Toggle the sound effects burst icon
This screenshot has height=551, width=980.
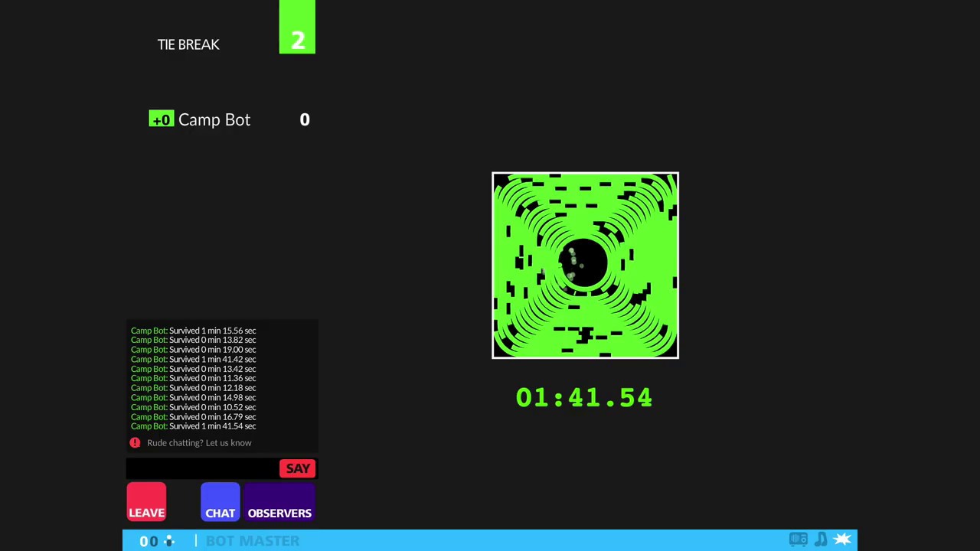point(842,540)
